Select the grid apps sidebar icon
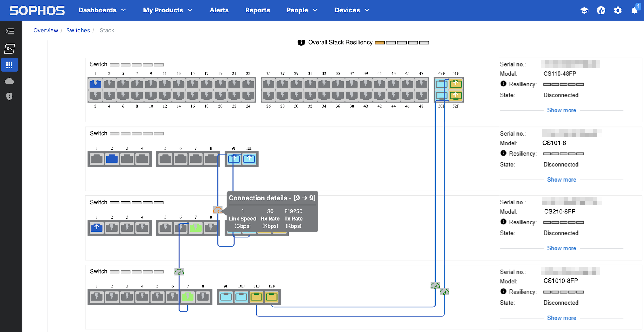The image size is (644, 332). (x=10, y=65)
